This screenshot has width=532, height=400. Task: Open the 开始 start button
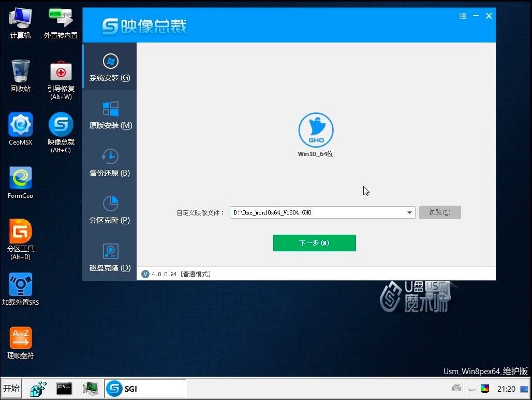click(x=11, y=388)
